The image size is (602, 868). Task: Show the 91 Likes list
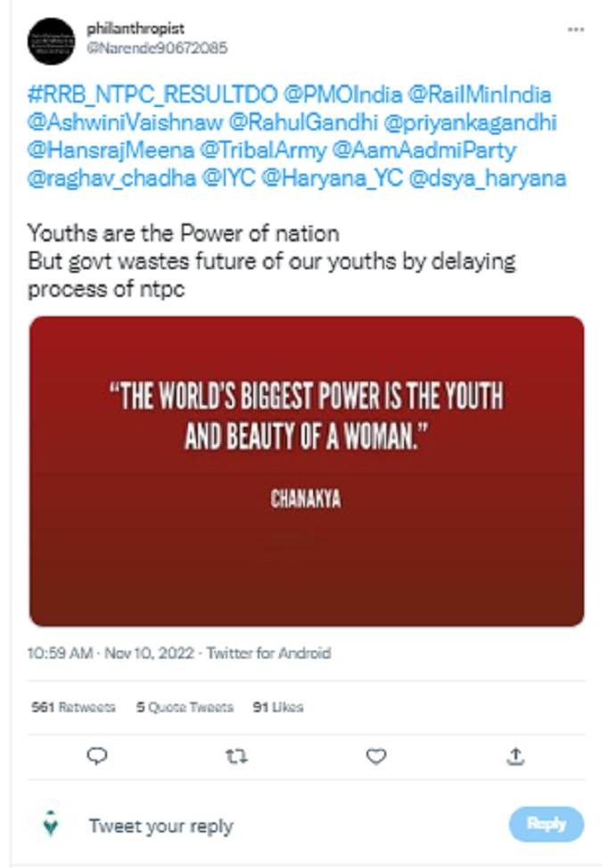pyautogui.click(x=277, y=707)
